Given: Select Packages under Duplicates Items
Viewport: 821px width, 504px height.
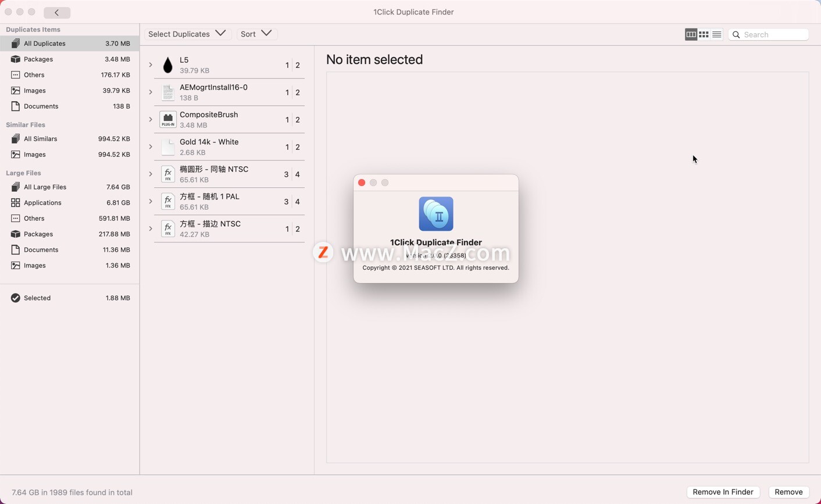Looking at the screenshot, I should tap(70, 59).
